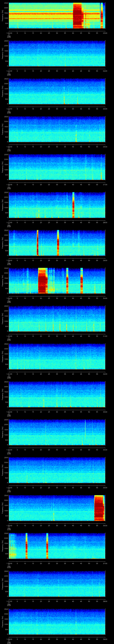This screenshot has height=644, width=114.
Task: Click the spectrogram panel starting at 1:25:00
Action: click(x=57, y=129)
